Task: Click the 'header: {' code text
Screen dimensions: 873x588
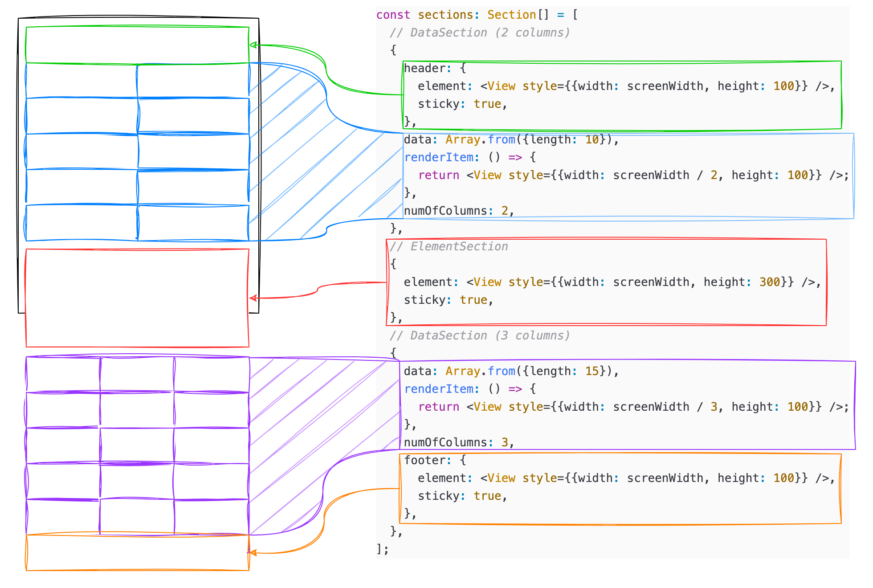Action: [x=435, y=68]
